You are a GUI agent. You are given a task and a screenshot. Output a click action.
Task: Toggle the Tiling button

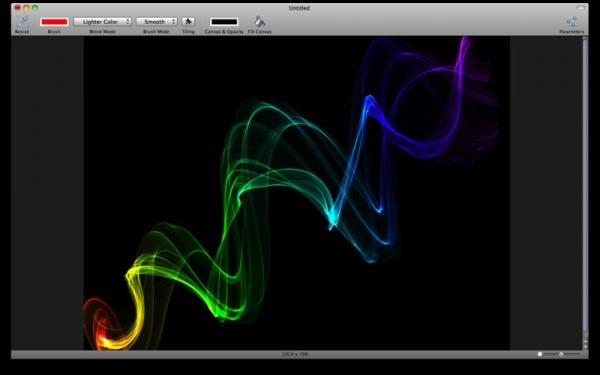point(188,22)
